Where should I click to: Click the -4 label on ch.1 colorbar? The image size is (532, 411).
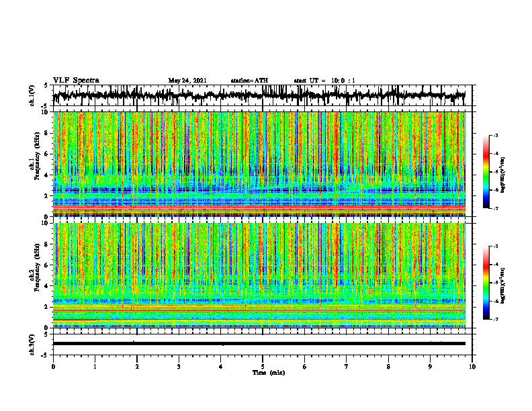[496, 154]
